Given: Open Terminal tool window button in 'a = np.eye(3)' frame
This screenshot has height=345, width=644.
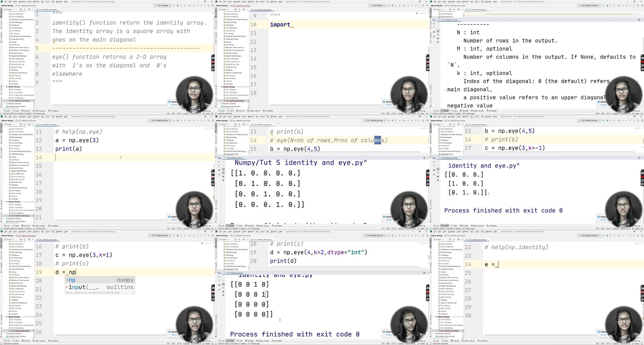Looking at the screenshot, I should (x=26, y=226).
